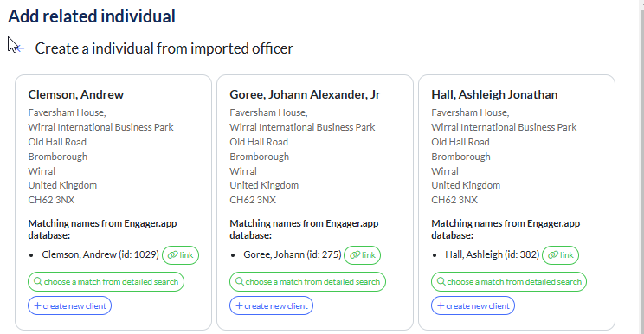Open detailed search for Clemson, Andrew
644x334 pixels.
click(106, 282)
